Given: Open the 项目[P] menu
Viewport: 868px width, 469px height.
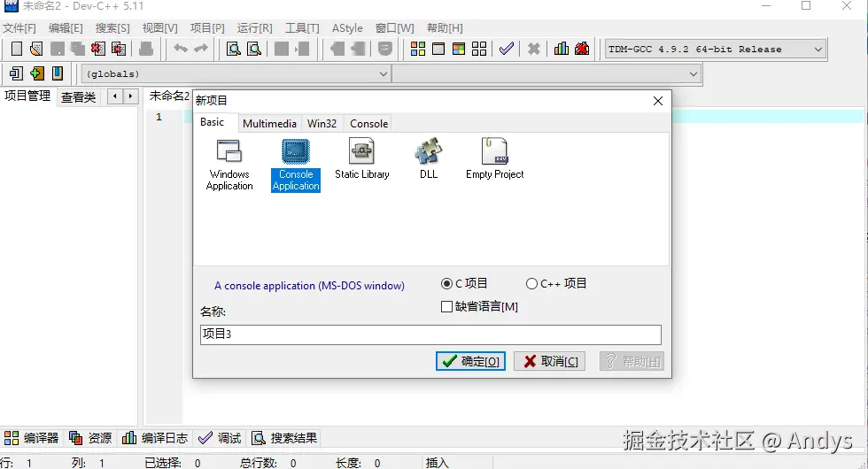Looking at the screenshot, I should click(x=207, y=27).
